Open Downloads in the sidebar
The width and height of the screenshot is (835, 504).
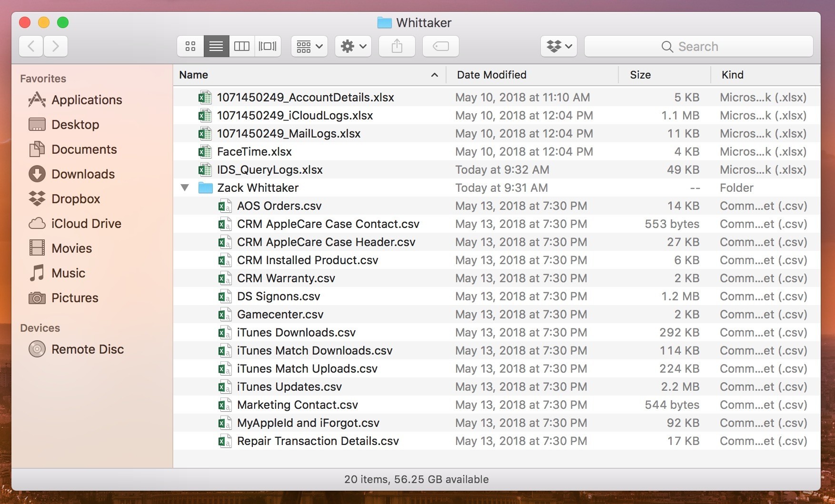pyautogui.click(x=71, y=174)
